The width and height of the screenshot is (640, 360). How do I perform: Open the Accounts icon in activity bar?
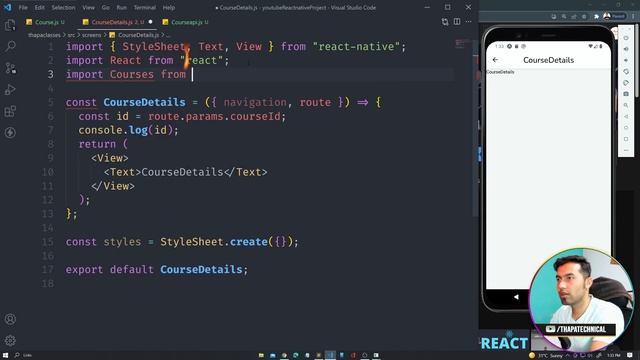10,319
